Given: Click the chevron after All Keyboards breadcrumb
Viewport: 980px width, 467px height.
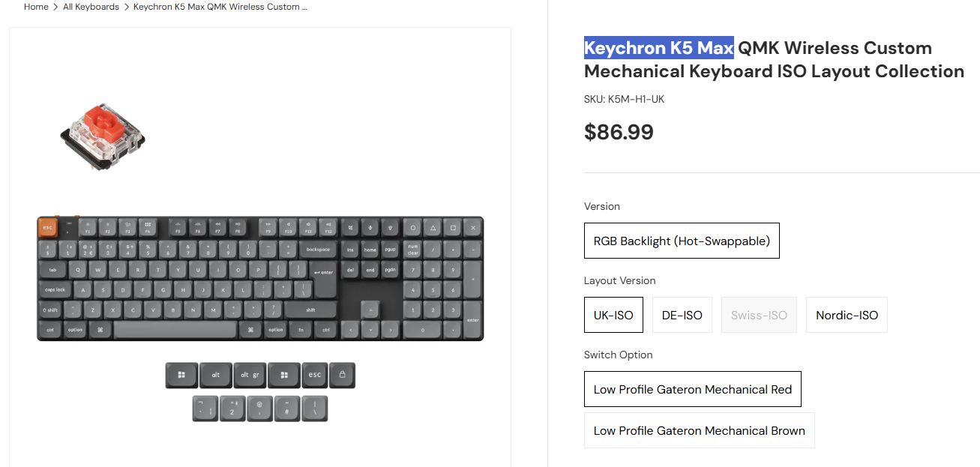Looking at the screenshot, I should 126,7.
